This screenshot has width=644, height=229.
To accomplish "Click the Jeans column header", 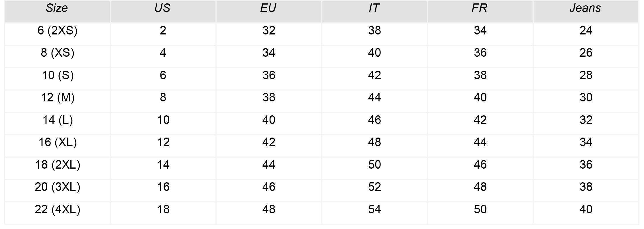I will pos(586,12).
